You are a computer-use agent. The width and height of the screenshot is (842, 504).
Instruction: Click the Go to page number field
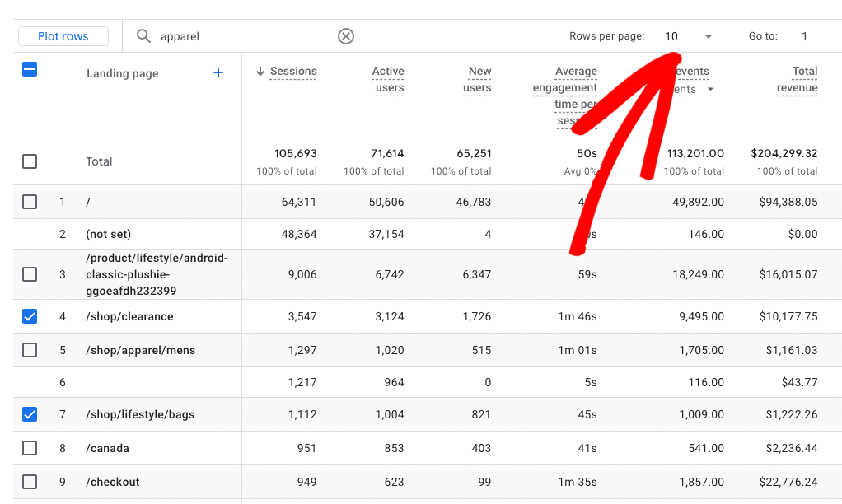click(804, 36)
